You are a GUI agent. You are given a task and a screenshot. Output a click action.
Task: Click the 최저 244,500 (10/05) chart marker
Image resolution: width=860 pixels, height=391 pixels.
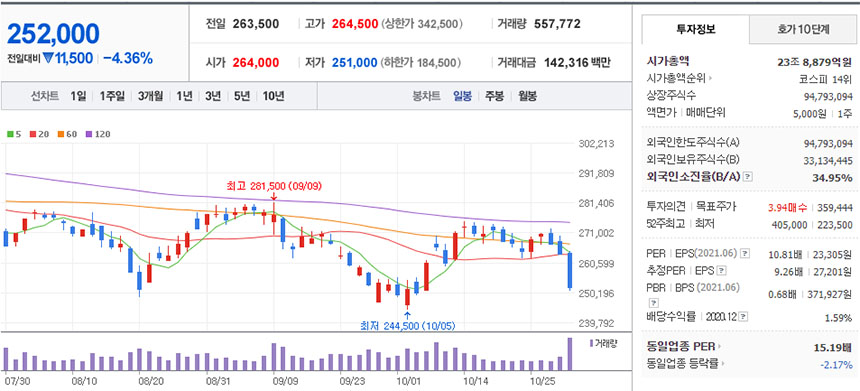coord(408,325)
